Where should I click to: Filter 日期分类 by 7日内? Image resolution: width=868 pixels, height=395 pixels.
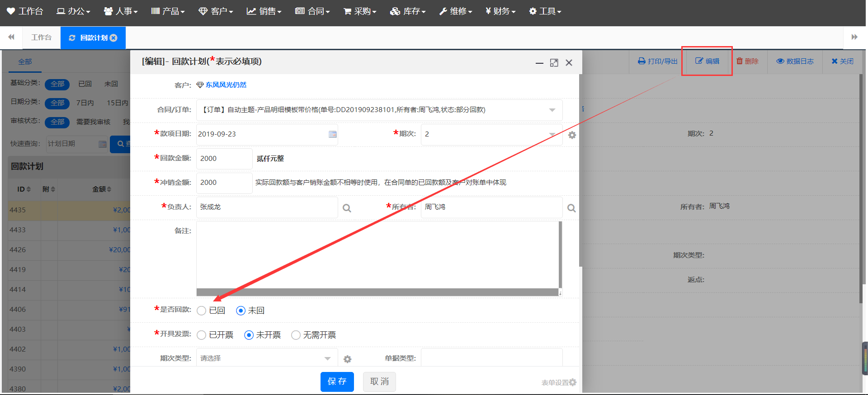coord(85,103)
